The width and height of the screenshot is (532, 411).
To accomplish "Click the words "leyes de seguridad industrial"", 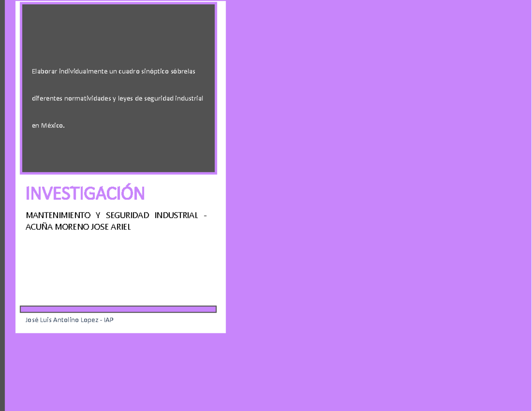I will tap(161, 98).
